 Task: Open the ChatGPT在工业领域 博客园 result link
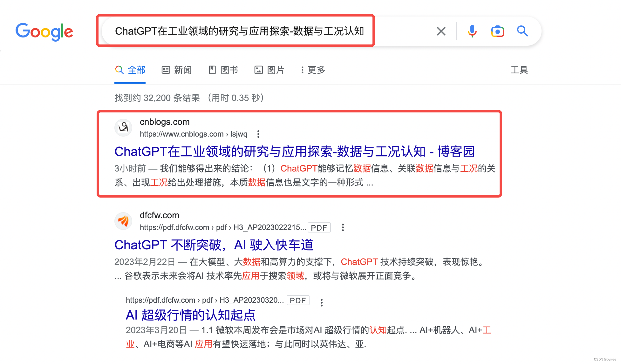(x=294, y=152)
